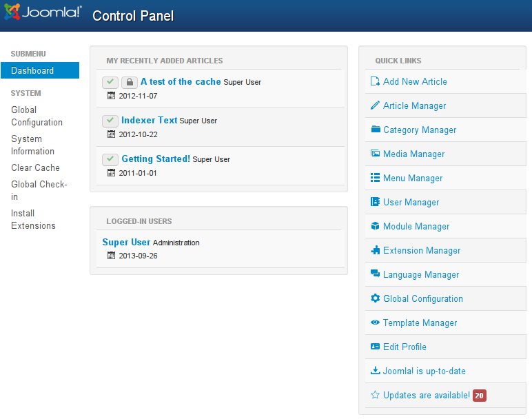This screenshot has height=419, width=532.
Task: Click the red 20 updates badge
Action: tap(479, 396)
